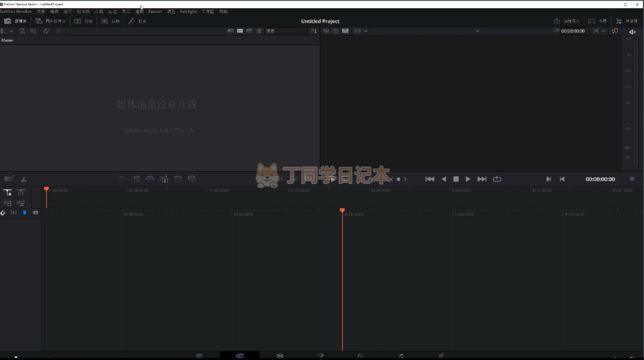Click the red playhead on the lower timeline

pyautogui.click(x=342, y=210)
